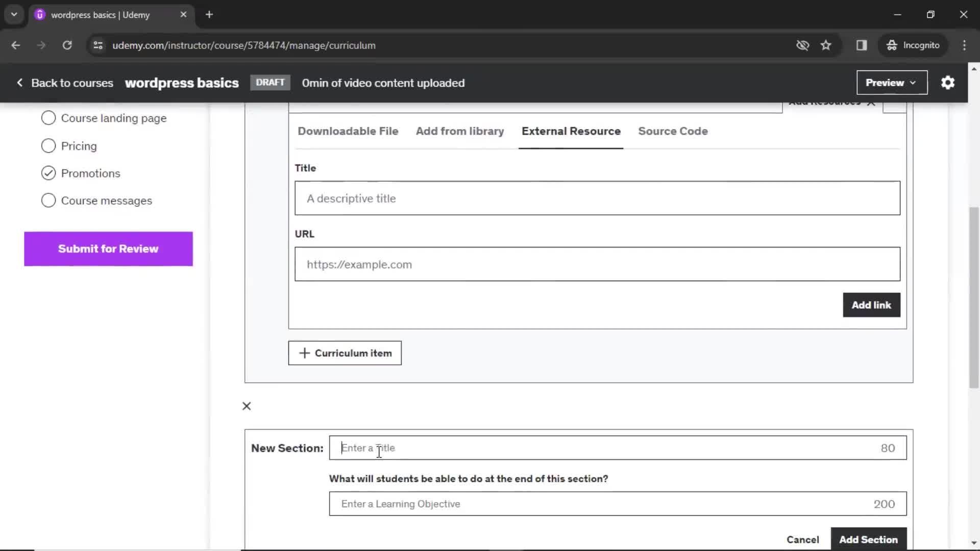Toggle Course messages checkbox
This screenshot has width=980, height=551.
point(48,201)
